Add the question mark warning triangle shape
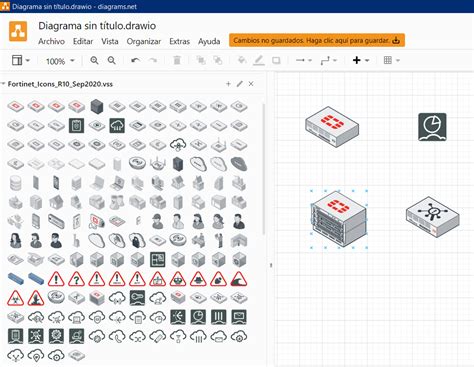This screenshot has height=367, width=474. [76, 279]
